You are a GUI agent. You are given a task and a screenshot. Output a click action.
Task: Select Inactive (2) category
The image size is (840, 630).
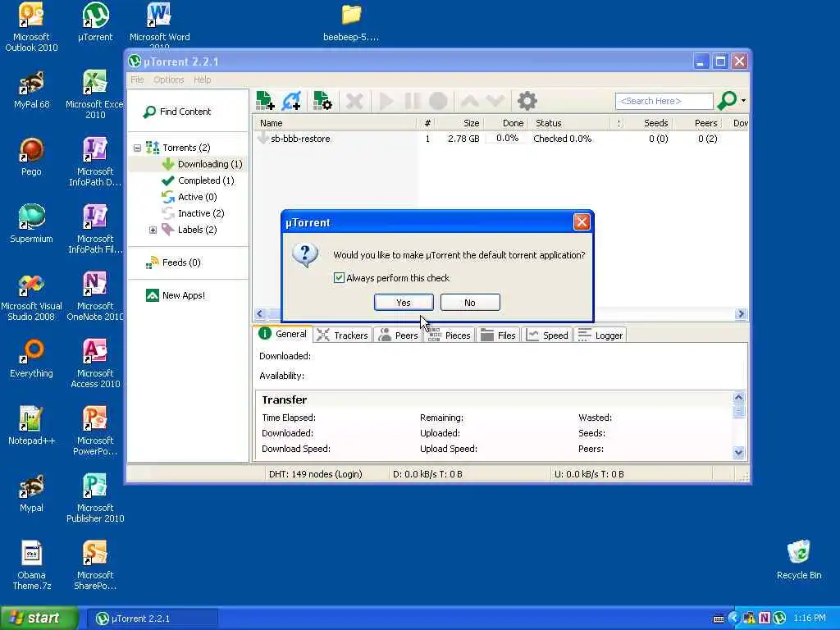(x=194, y=213)
